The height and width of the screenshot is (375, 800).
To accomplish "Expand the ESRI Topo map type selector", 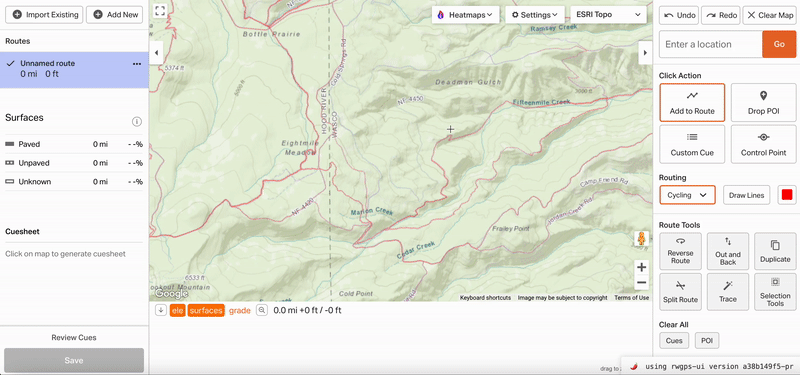I will [x=608, y=15].
